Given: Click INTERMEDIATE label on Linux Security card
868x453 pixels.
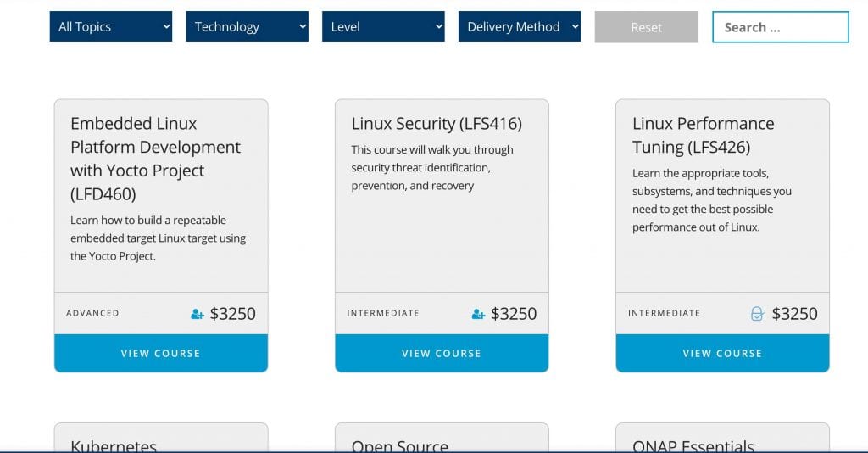Looking at the screenshot, I should [x=383, y=313].
